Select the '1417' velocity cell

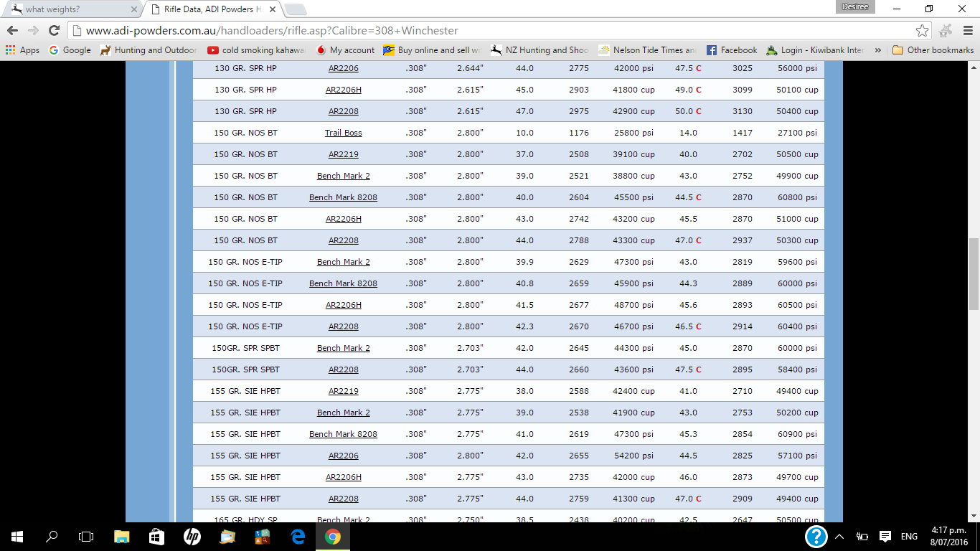[x=742, y=133]
